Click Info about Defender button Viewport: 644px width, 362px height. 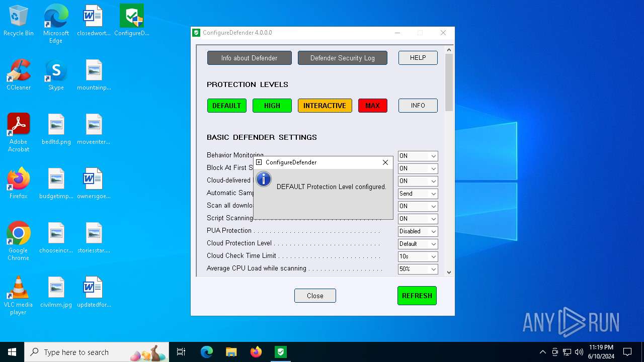coord(249,58)
